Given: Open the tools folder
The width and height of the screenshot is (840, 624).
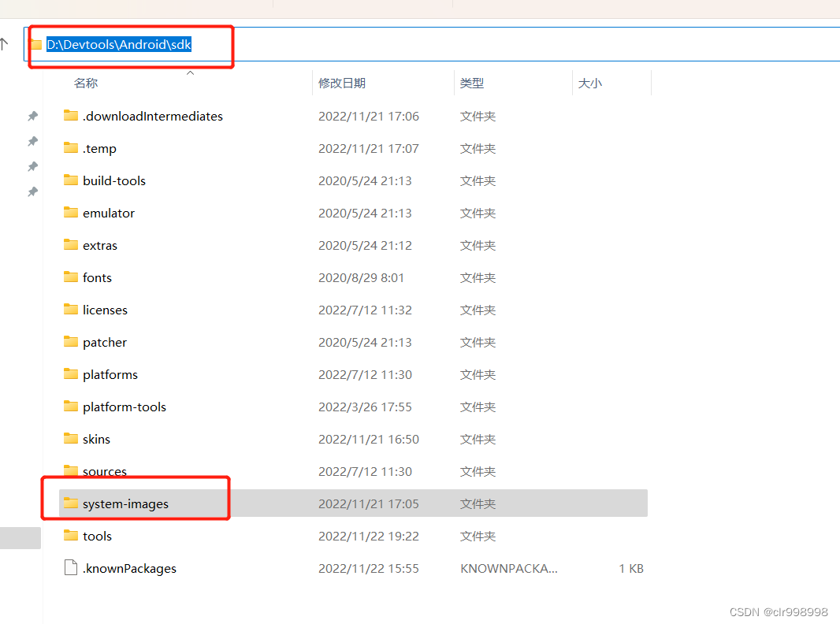Looking at the screenshot, I should [96, 536].
